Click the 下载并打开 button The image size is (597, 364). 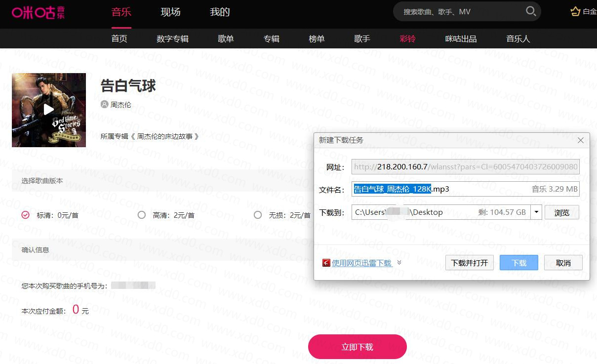[470, 263]
